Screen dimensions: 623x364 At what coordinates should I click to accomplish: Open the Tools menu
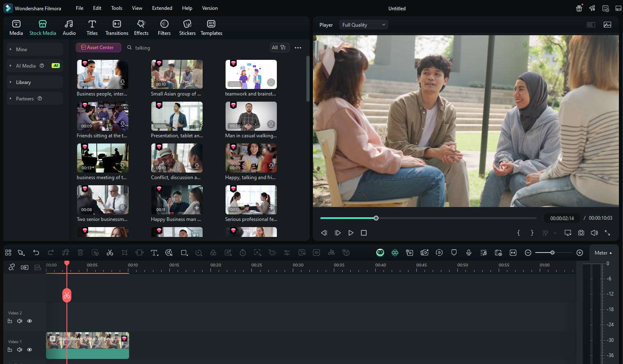coord(116,8)
